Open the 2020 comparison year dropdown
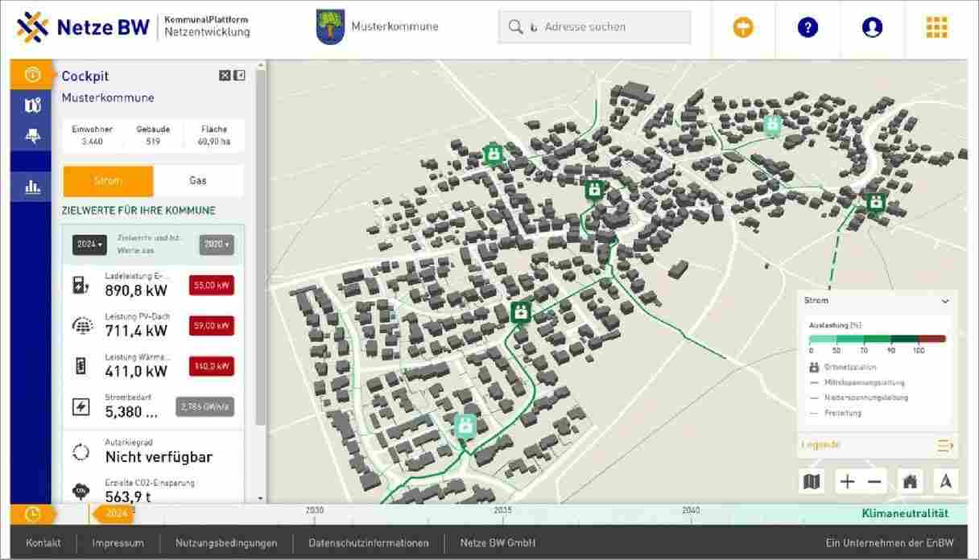 coord(217,245)
